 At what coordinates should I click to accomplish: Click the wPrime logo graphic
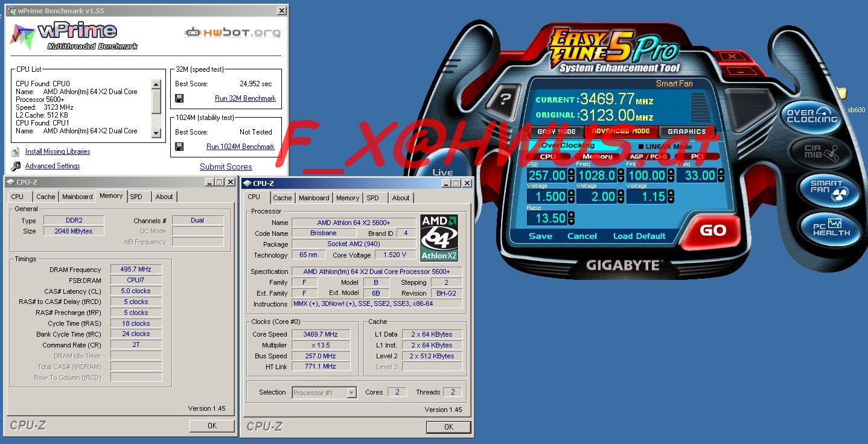(74, 36)
